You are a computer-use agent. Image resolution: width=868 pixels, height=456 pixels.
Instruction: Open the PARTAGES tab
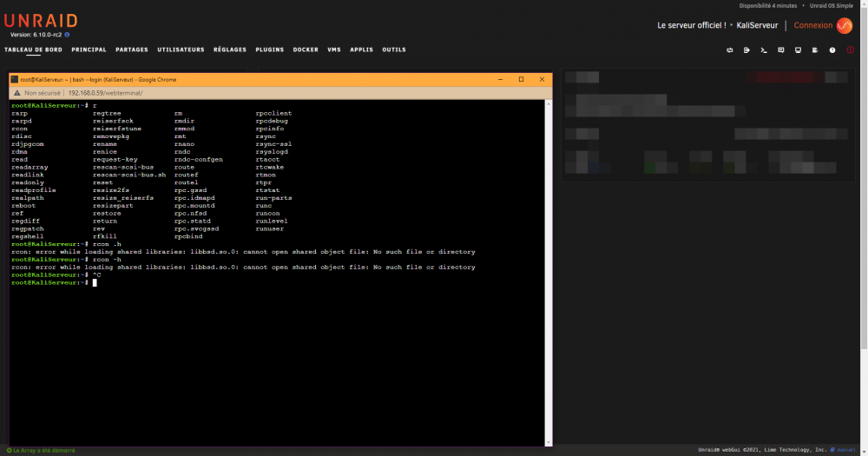pyautogui.click(x=132, y=50)
